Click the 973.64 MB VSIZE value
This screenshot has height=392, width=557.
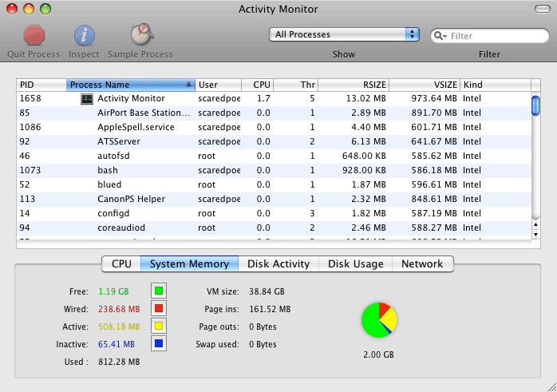[x=434, y=98]
